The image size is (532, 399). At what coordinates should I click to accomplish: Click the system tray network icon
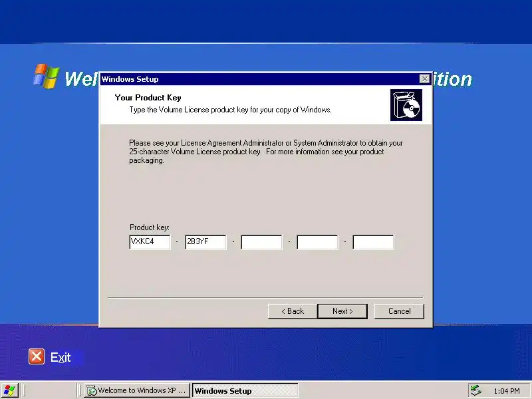475,390
